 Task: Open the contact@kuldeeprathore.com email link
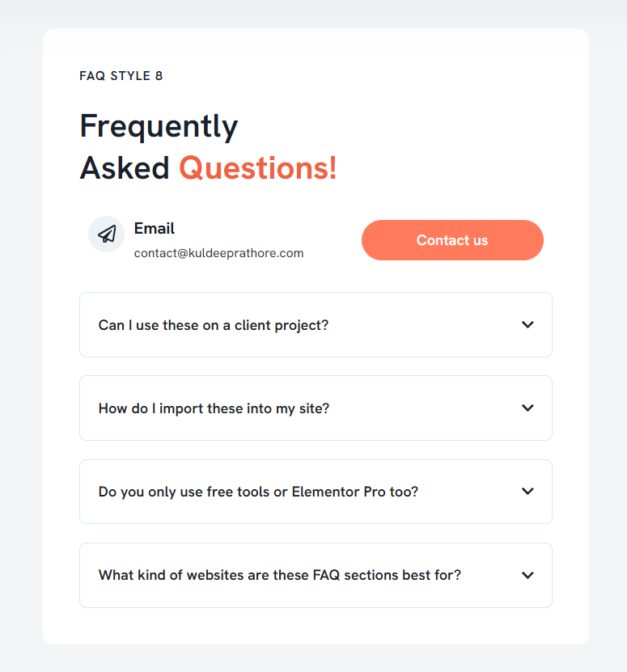[218, 253]
